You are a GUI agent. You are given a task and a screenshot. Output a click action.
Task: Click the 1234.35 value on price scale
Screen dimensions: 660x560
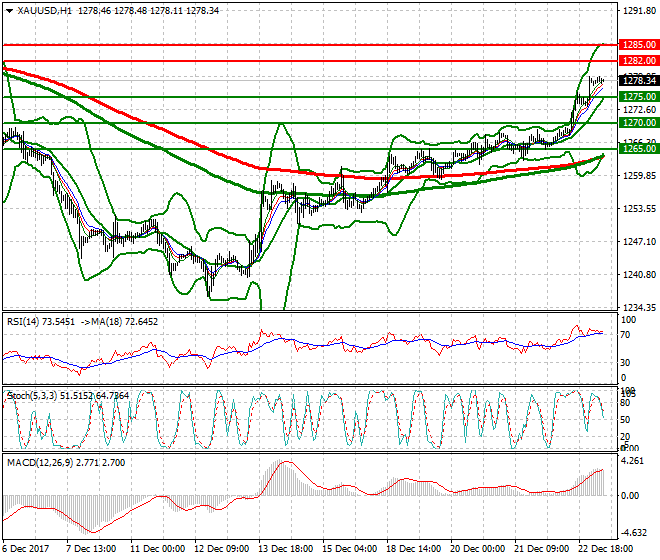coord(637,307)
